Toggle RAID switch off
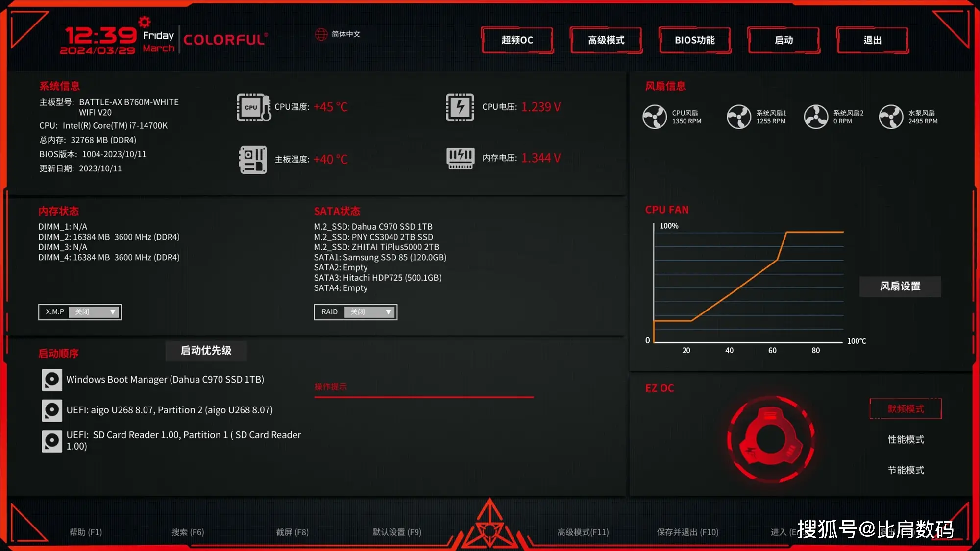980x551 pixels. click(369, 311)
